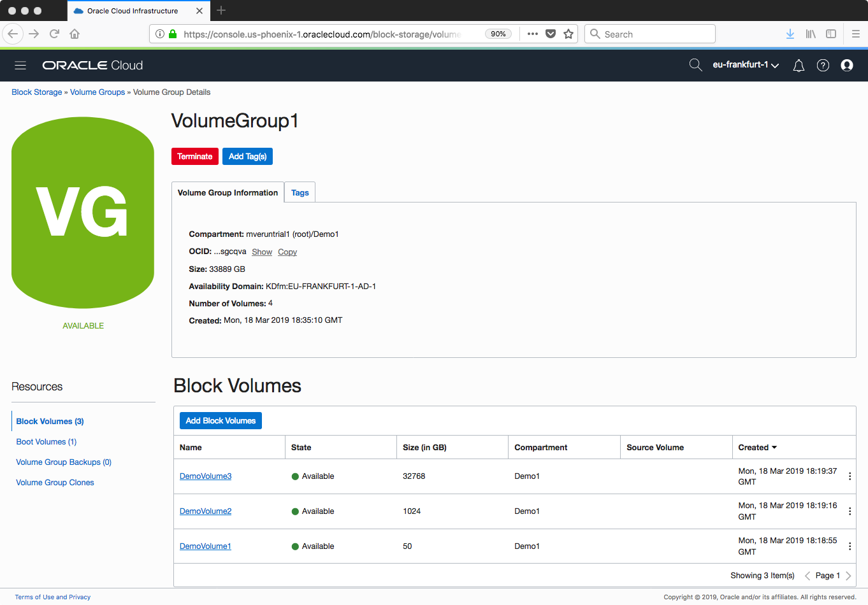The height and width of the screenshot is (605, 868).
Task: Go to Block Storage in the breadcrumb
Action: [x=37, y=92]
